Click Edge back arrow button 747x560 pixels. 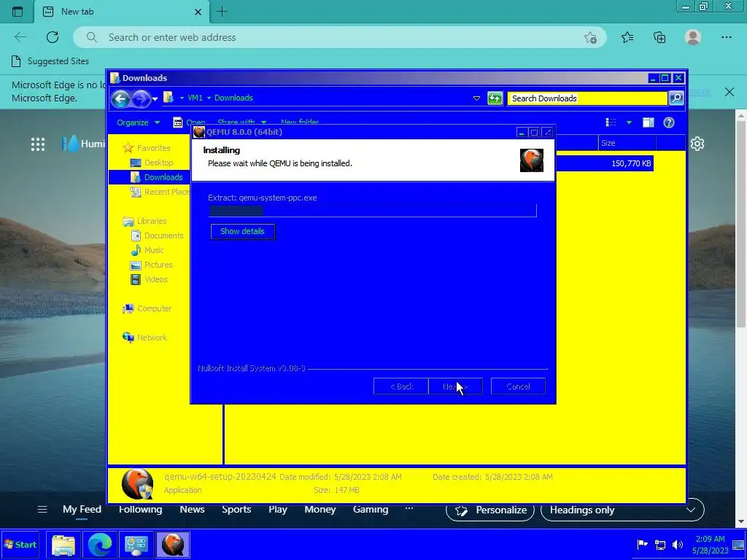pos(20,37)
